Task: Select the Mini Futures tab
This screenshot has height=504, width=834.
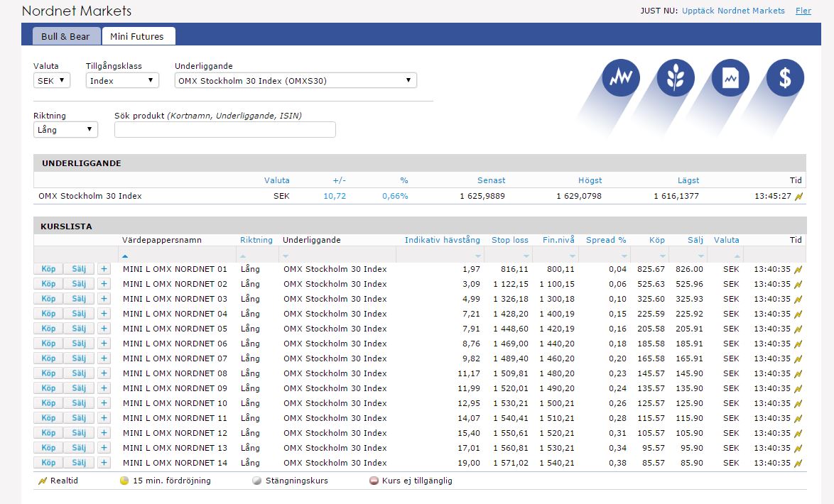Action: [x=137, y=36]
